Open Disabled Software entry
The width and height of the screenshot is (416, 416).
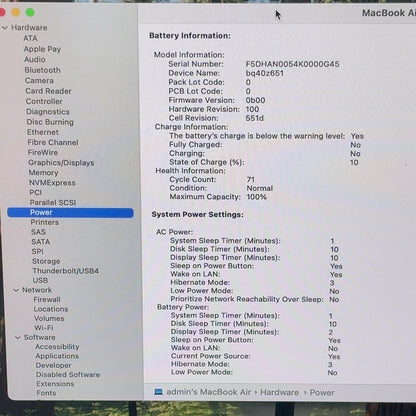68,374
